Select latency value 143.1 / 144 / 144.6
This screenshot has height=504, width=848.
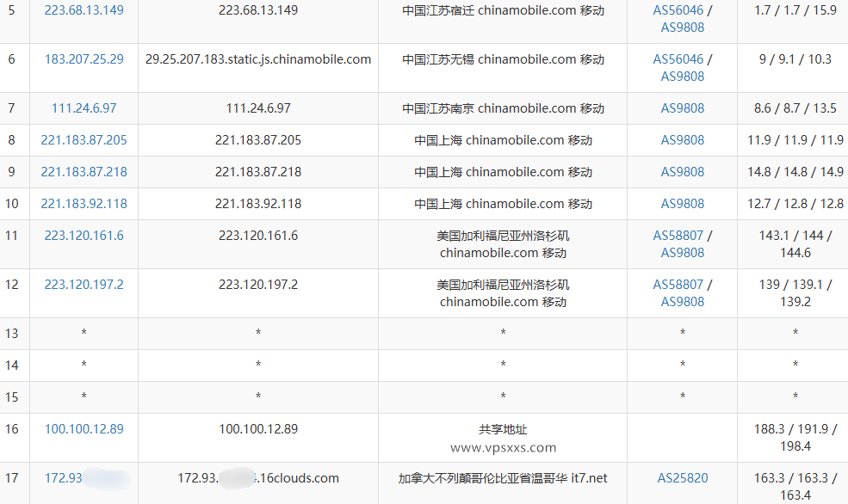click(795, 244)
